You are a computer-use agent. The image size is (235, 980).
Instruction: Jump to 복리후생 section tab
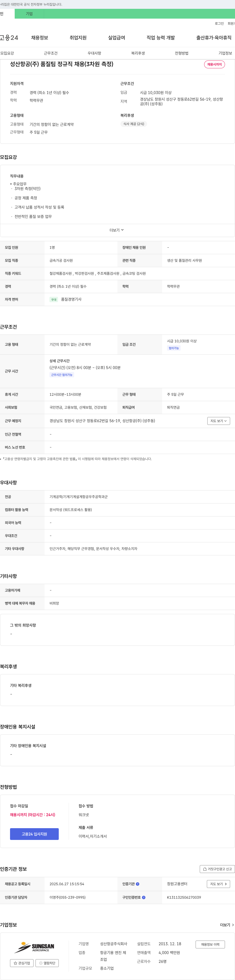point(138,53)
